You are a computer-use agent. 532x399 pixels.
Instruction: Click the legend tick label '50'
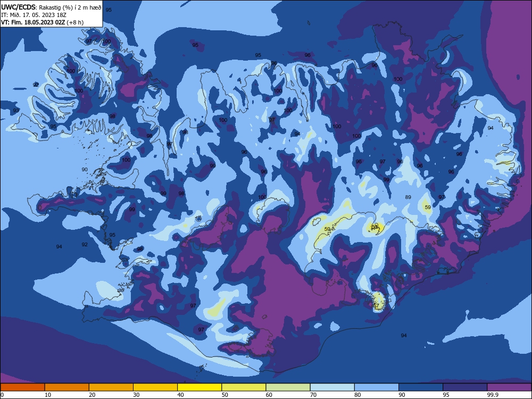point(225,395)
